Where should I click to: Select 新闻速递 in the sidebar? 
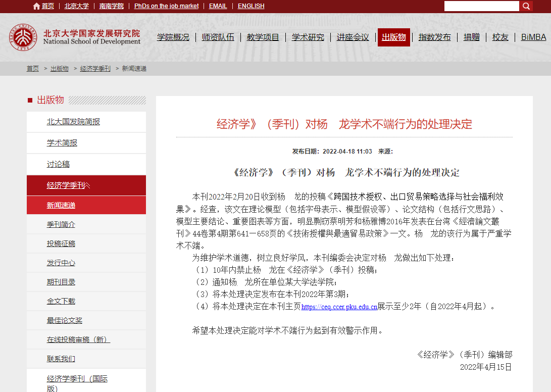coord(61,205)
